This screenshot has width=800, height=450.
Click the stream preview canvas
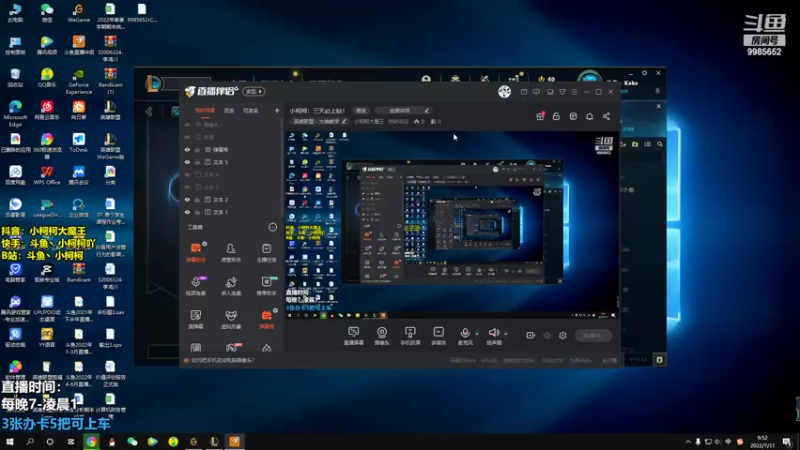tap(452, 224)
